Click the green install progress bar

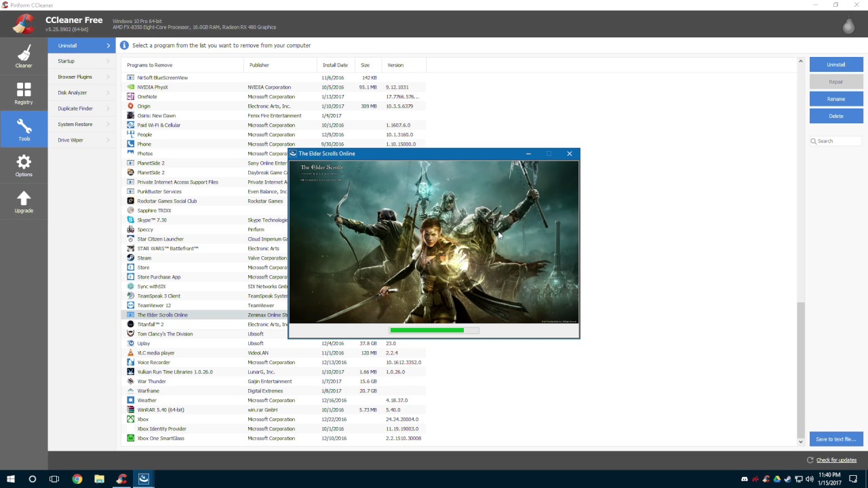[x=434, y=330]
